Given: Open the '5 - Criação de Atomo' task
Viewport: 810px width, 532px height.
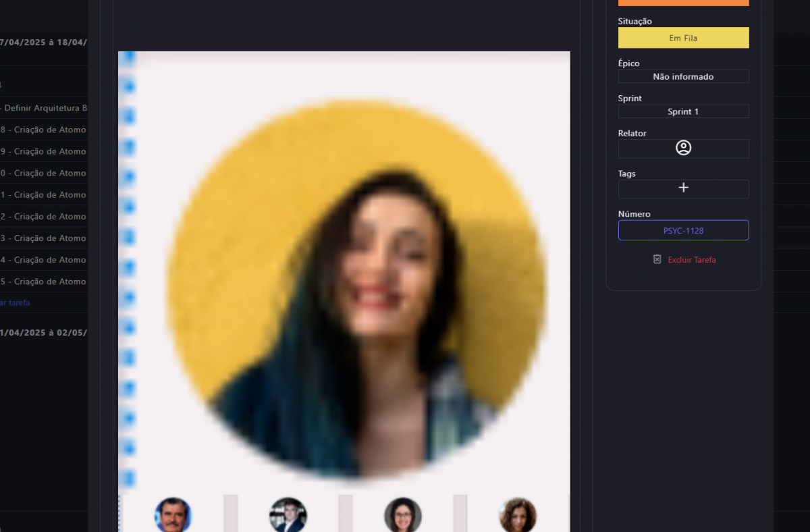Looking at the screenshot, I should click(43, 282).
